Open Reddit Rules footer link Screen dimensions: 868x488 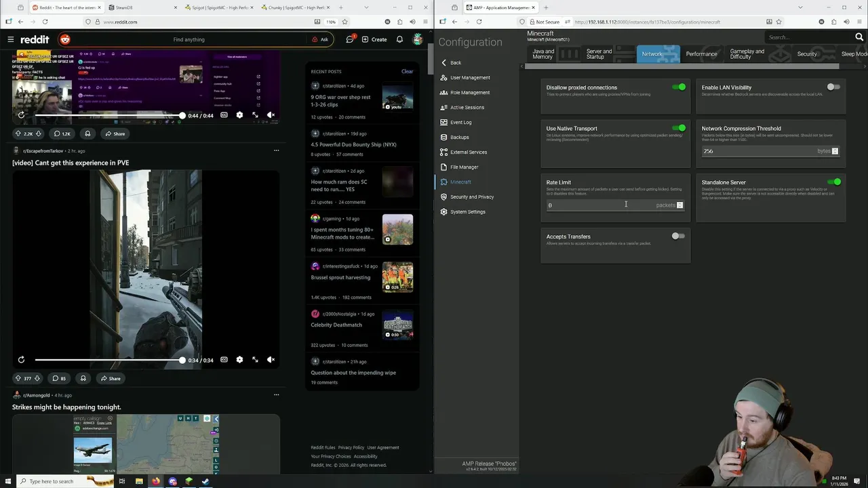323,447
